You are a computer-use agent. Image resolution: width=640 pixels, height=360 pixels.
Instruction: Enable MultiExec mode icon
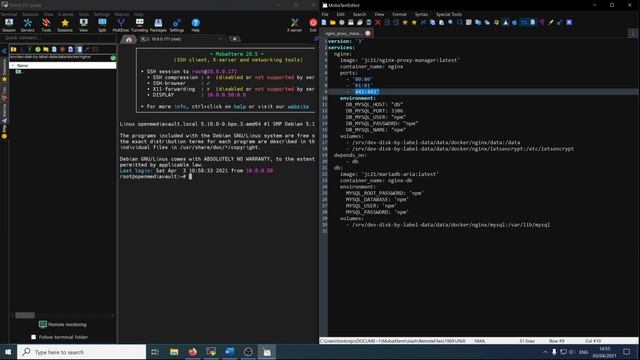pyautogui.click(x=120, y=24)
